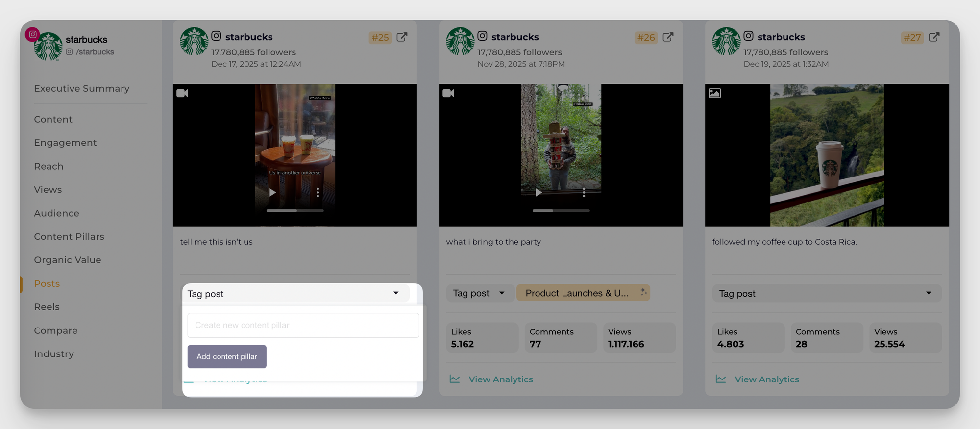Open post #26 via external link icon
Screen dimensions: 980x429
668,37
